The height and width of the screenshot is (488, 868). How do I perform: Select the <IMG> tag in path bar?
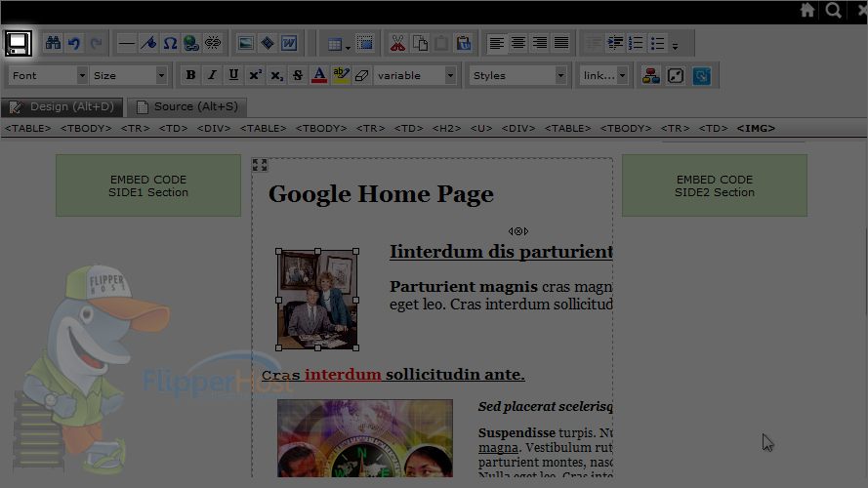756,129
